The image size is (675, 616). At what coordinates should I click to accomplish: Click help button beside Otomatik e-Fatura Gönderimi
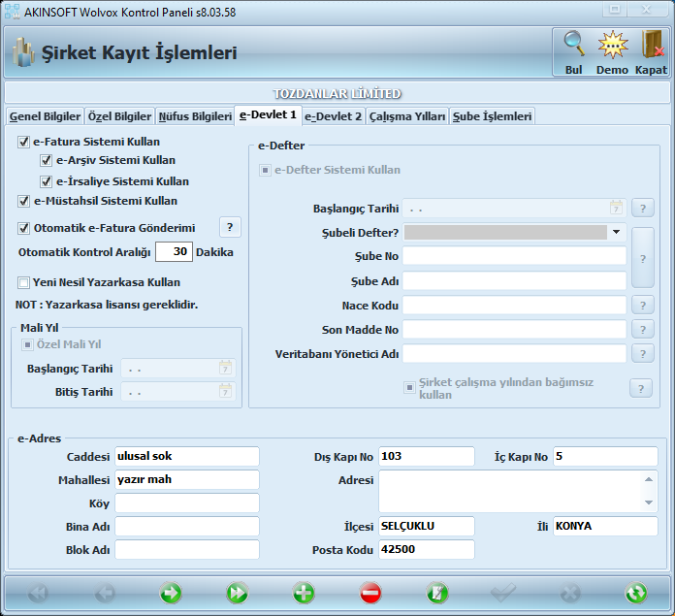230,227
